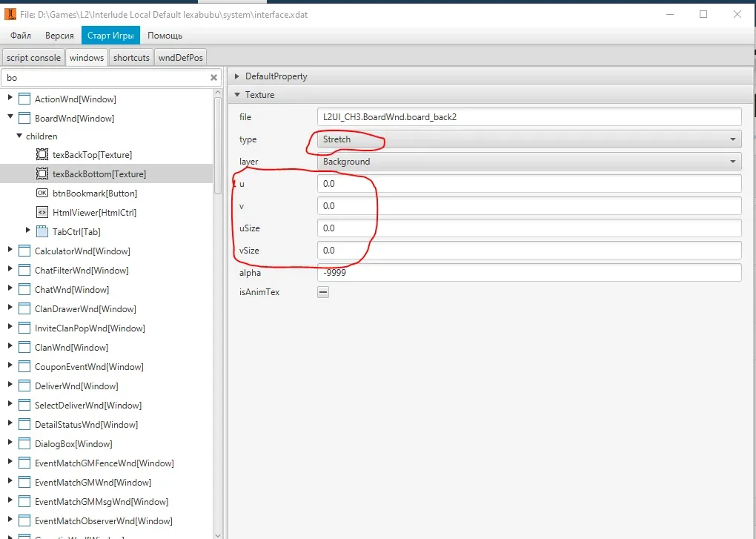The width and height of the screenshot is (756, 539).
Task: Click the ClanDrawerWnd window icon
Action: coord(24,309)
